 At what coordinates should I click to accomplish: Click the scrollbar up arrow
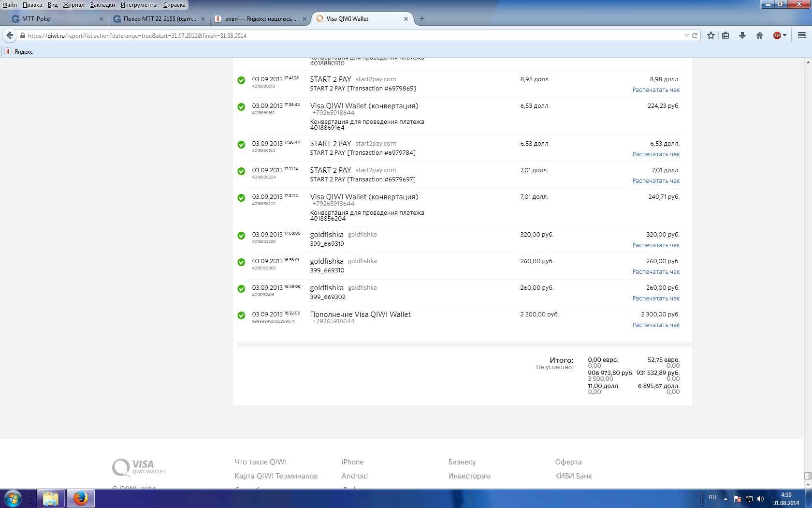(x=808, y=62)
